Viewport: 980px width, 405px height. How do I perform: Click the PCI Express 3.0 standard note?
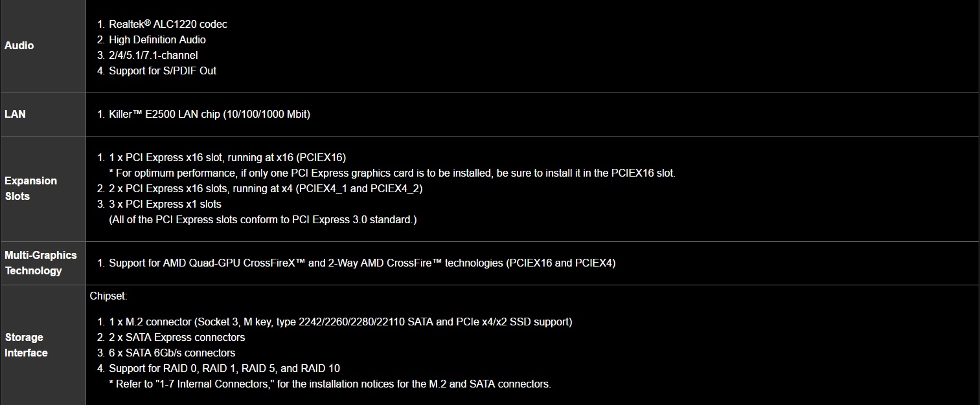click(262, 220)
